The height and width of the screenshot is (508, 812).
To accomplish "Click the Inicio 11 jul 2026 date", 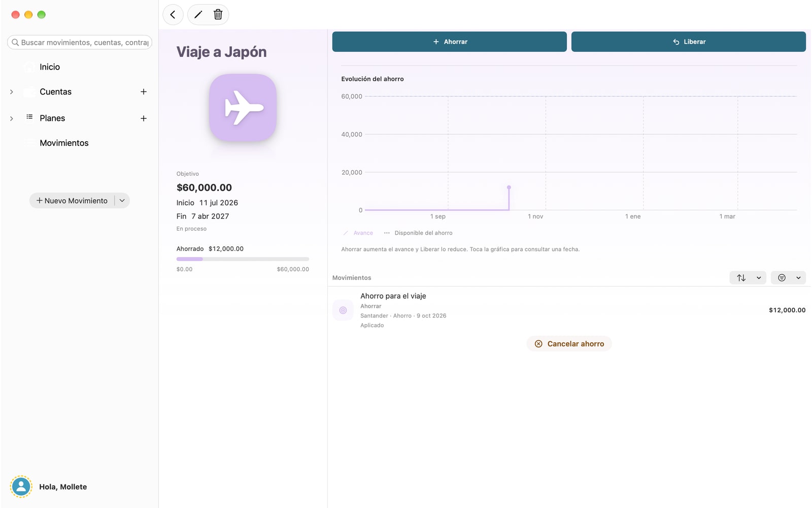I will (207, 203).
